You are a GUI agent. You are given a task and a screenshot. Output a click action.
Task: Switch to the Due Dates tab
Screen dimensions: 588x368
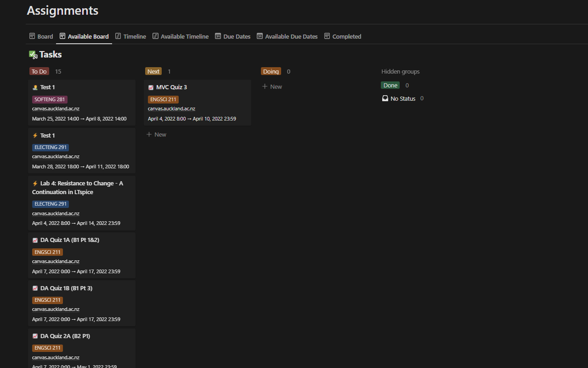pyautogui.click(x=233, y=36)
